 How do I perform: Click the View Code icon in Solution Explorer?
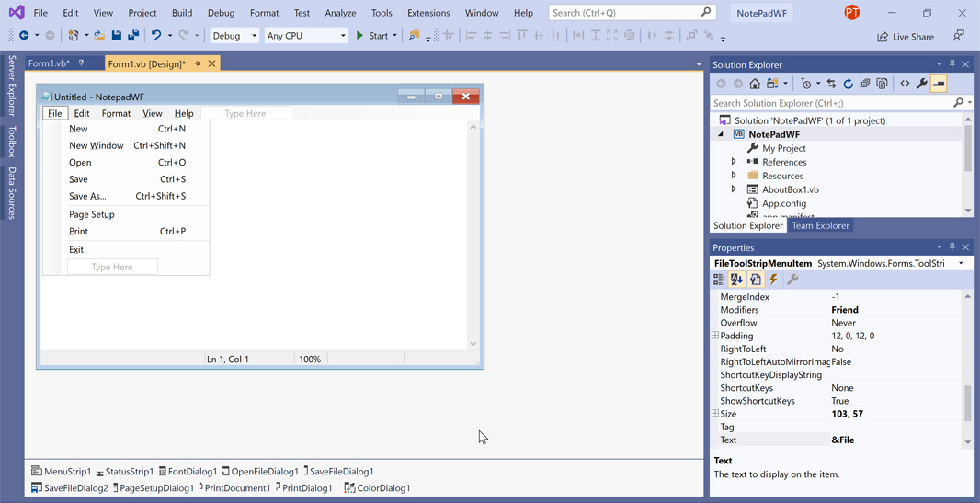coord(905,84)
